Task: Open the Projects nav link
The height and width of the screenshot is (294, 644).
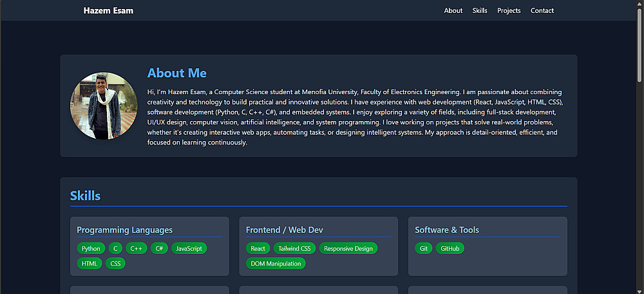Action: coord(509,11)
